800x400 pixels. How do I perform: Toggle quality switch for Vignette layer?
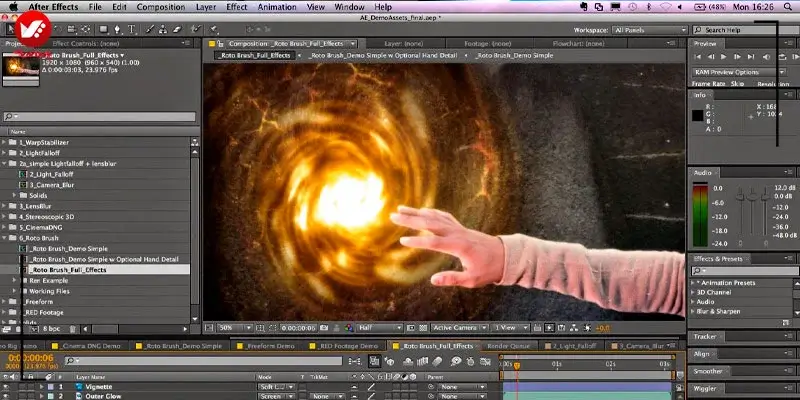click(x=371, y=387)
